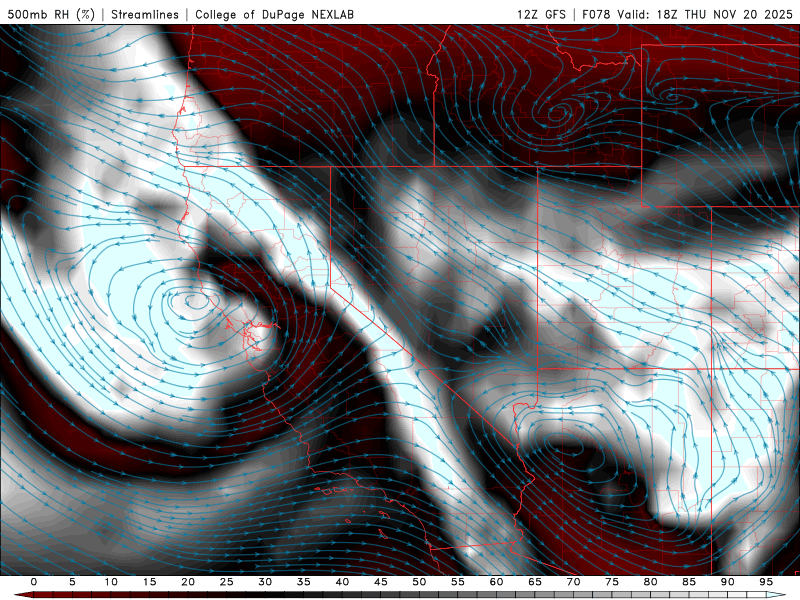
Task: Click the '12Z GFS' model run label
Action: coord(541,14)
